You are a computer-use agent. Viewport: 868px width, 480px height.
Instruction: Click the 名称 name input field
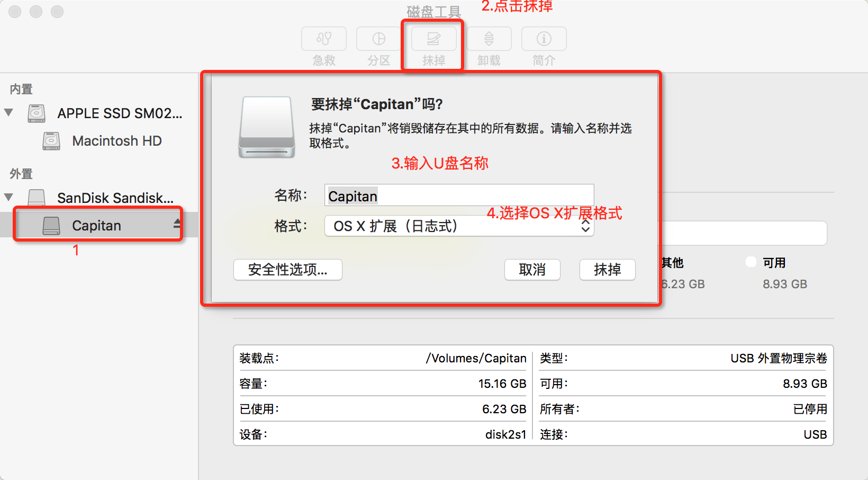(x=459, y=195)
